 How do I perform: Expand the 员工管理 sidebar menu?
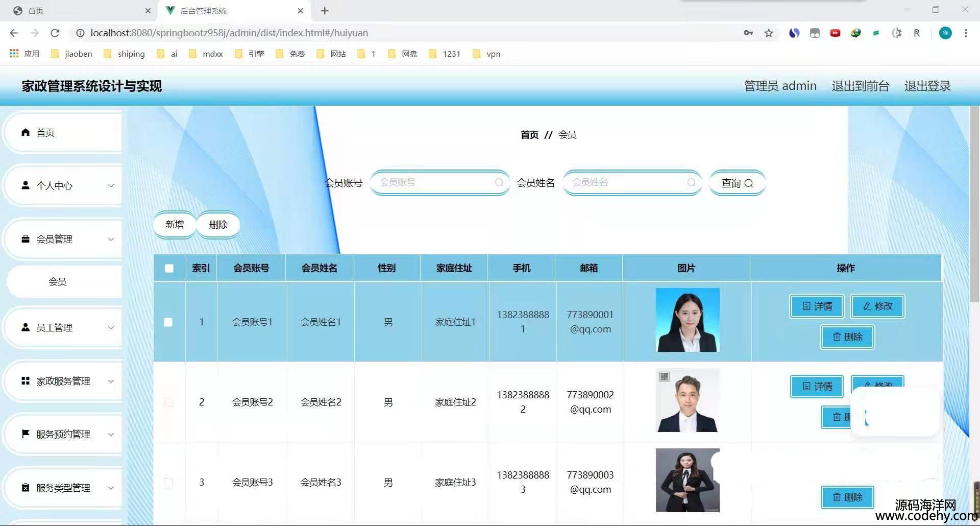(x=62, y=327)
